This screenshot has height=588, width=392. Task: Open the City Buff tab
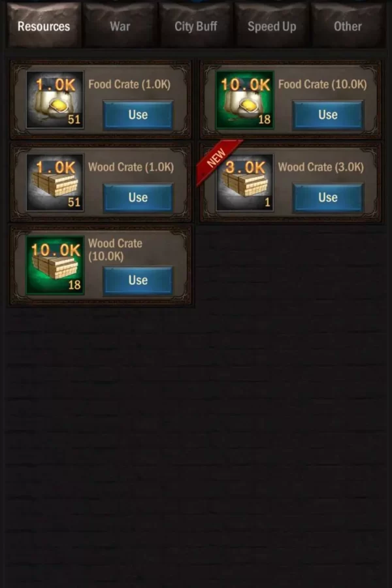pyautogui.click(x=196, y=25)
